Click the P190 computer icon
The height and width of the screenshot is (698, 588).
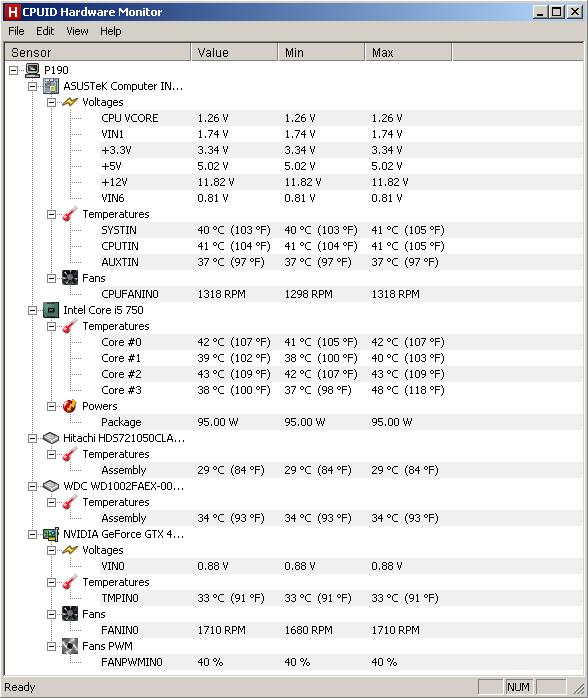(x=32, y=70)
